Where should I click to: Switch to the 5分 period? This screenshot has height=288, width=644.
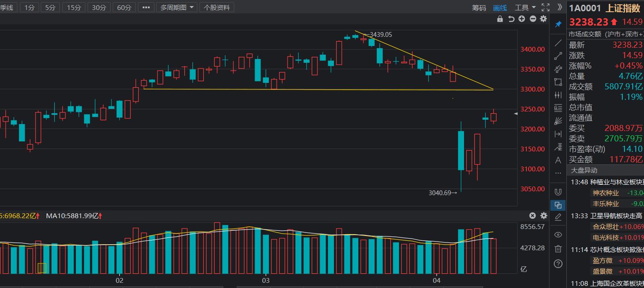click(x=50, y=7)
